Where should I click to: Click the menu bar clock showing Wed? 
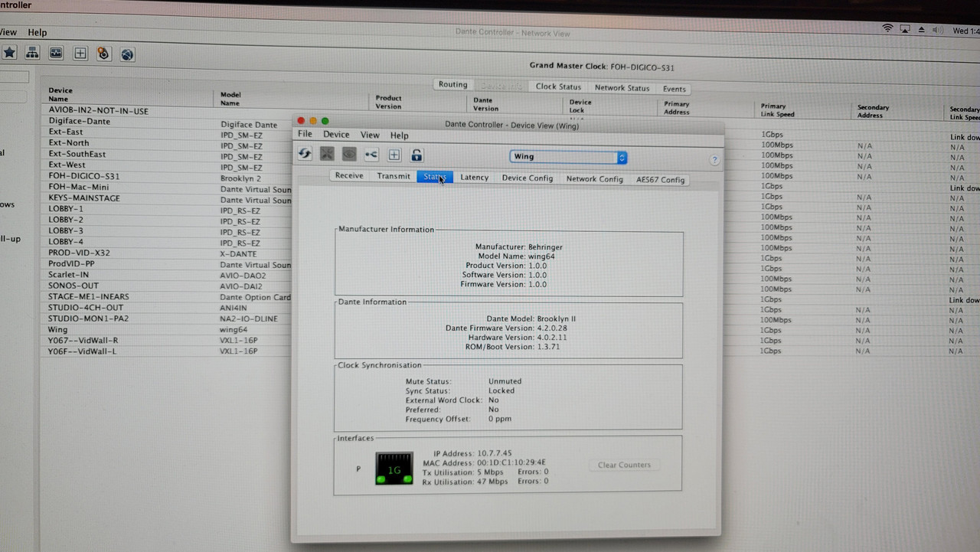(x=965, y=31)
